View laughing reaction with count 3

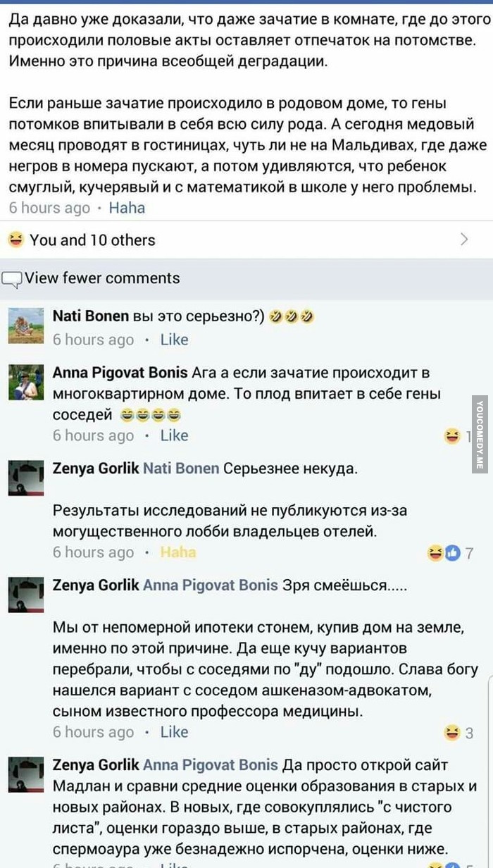click(458, 733)
